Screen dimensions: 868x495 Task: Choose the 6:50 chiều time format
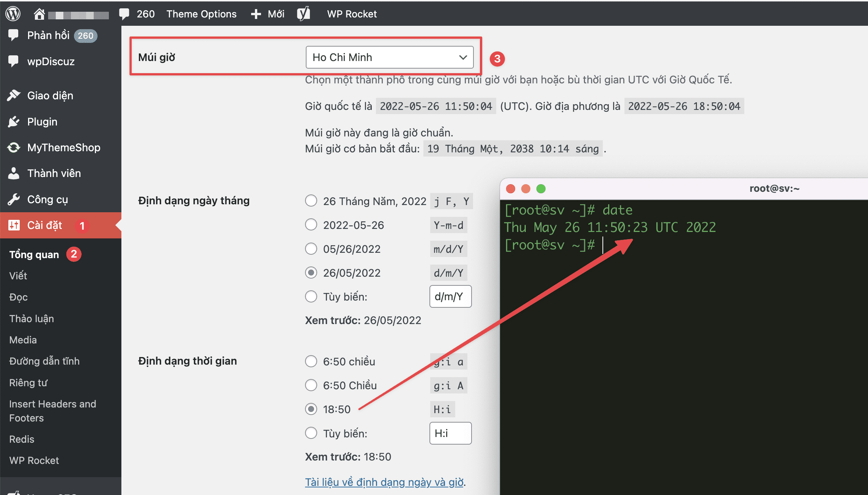point(311,361)
